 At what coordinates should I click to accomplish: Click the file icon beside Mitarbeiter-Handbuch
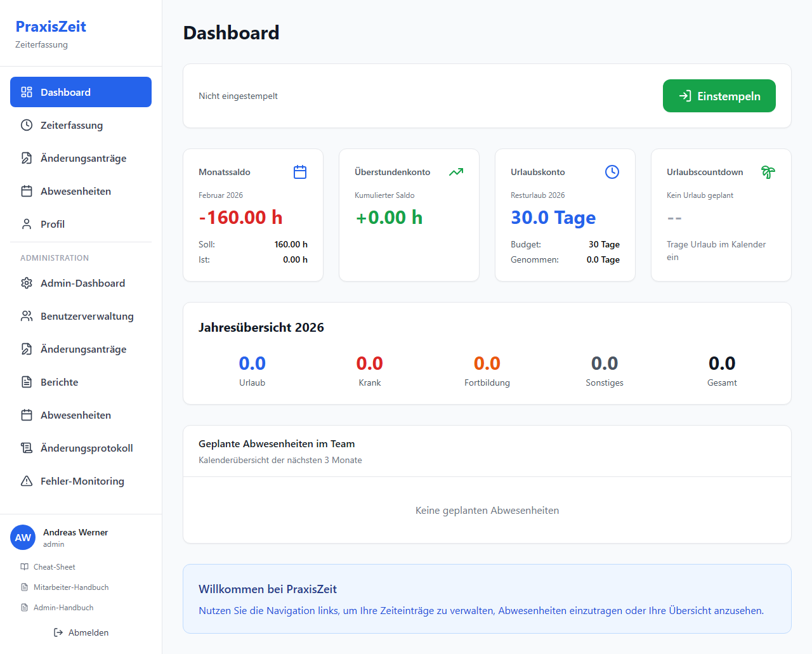click(x=24, y=587)
